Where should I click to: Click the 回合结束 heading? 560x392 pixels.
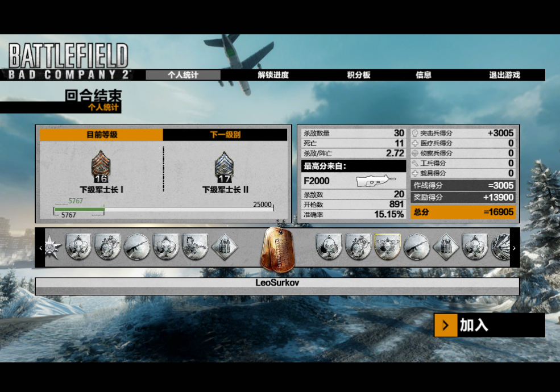pyautogui.click(x=94, y=95)
